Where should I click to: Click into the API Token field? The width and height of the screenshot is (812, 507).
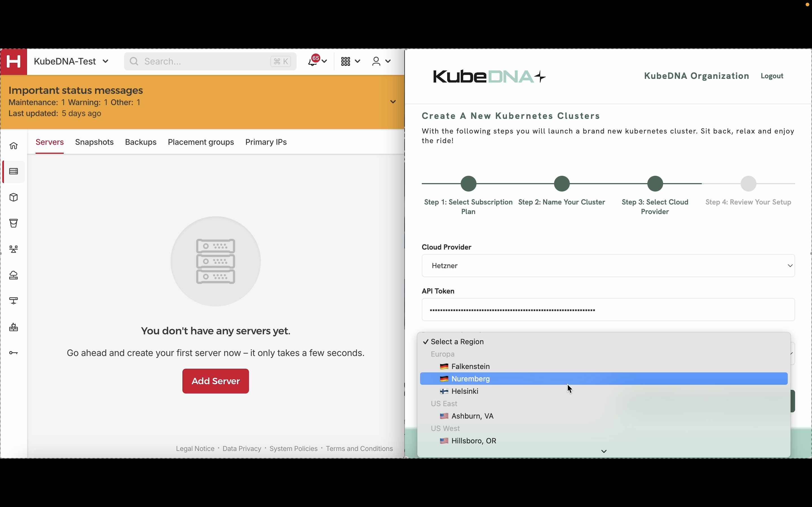[x=608, y=310]
